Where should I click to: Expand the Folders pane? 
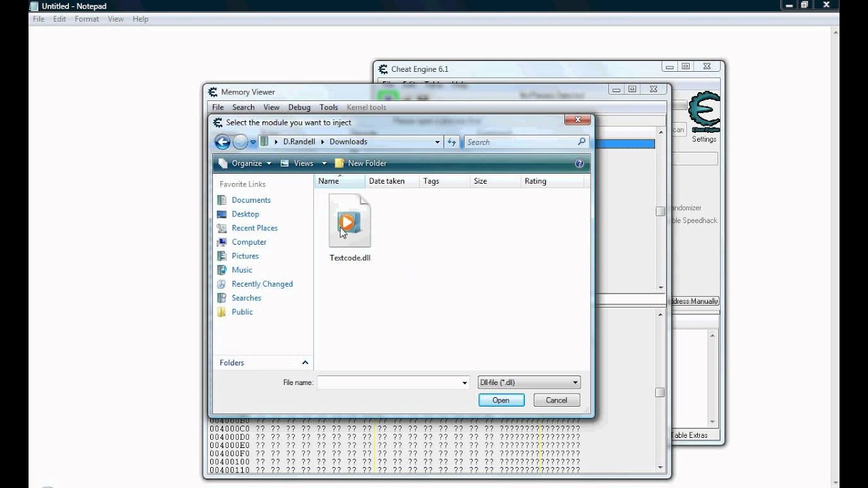pyautogui.click(x=263, y=363)
